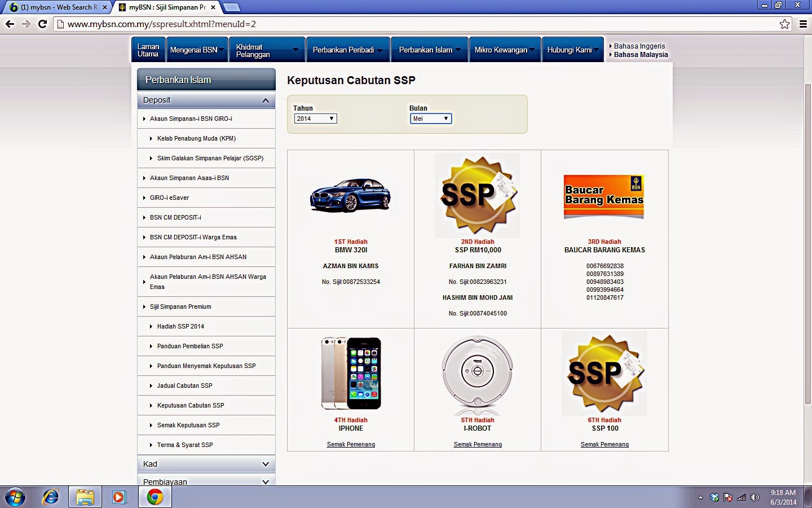The height and width of the screenshot is (508, 812).
Task: Launch Internet Explorer from the taskbar
Action: pos(51,497)
